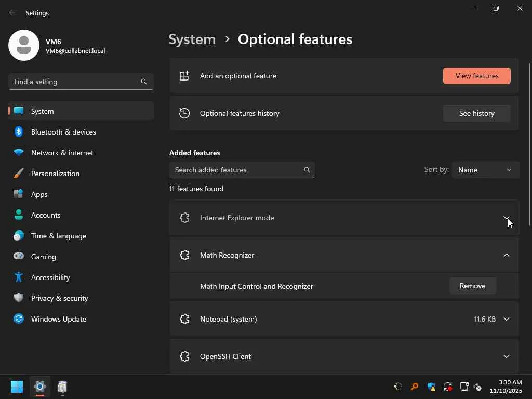Click the View features button
532x399 pixels.
(x=476, y=76)
